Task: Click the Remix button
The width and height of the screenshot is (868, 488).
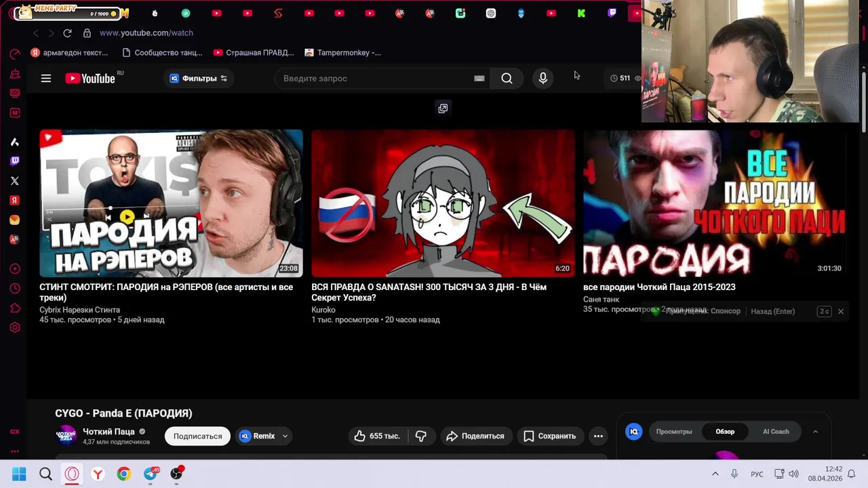Action: coord(257,436)
